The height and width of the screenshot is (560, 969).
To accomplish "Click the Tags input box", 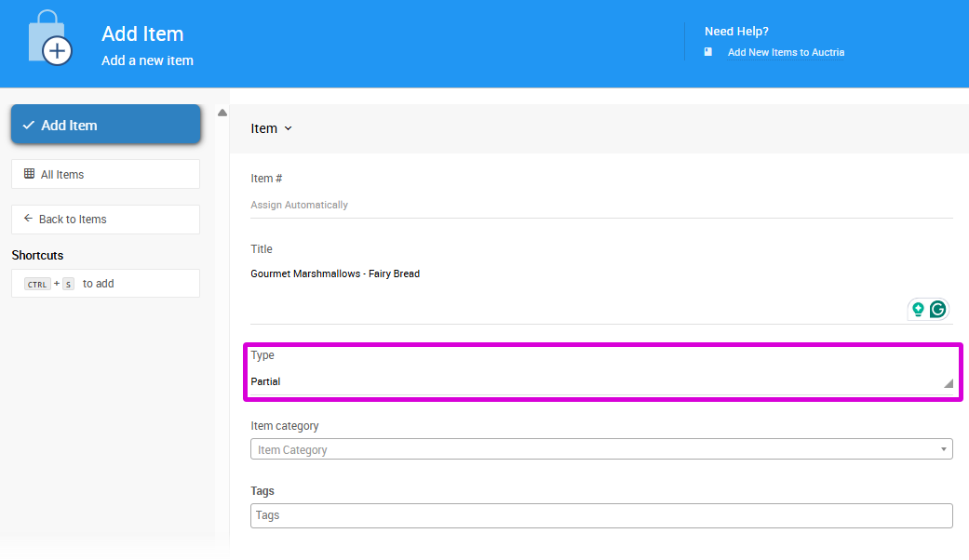I will (600, 515).
